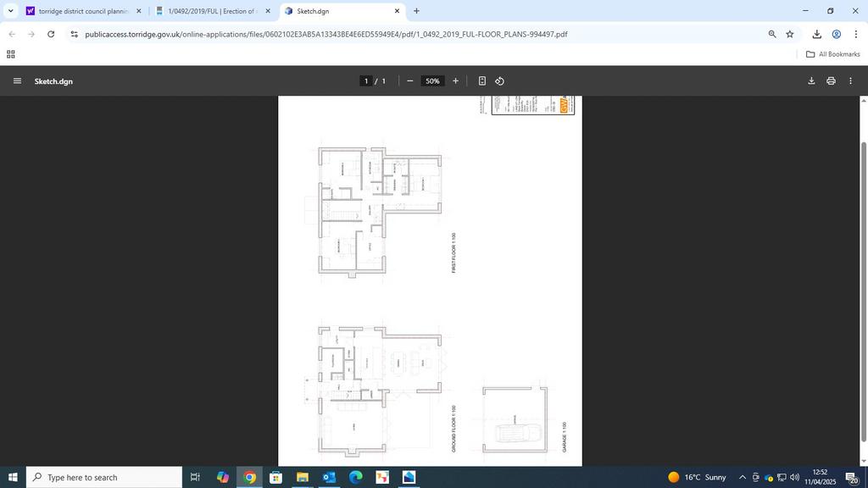Screen dimensions: 868x488
Task: Open Chrome downloads
Action: 816,34
